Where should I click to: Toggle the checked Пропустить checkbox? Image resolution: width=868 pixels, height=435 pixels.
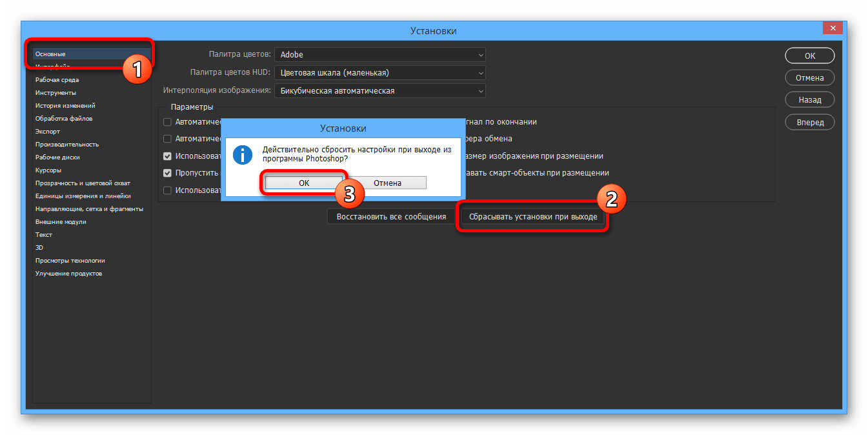point(167,173)
